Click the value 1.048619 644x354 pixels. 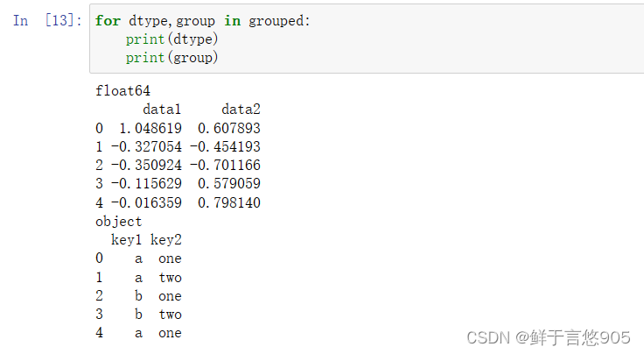150,128
